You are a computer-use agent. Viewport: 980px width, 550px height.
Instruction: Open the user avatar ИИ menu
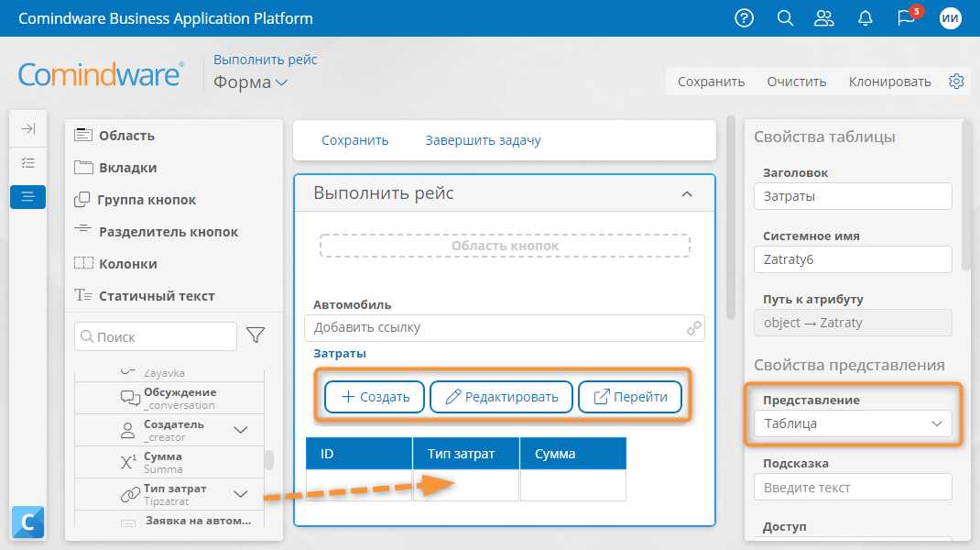coord(950,18)
